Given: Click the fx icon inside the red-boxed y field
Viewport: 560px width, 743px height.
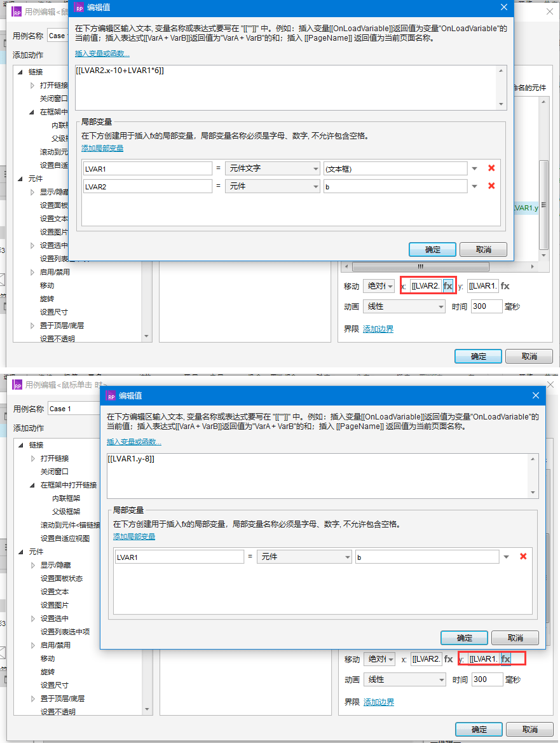Looking at the screenshot, I should pyautogui.click(x=506, y=659).
